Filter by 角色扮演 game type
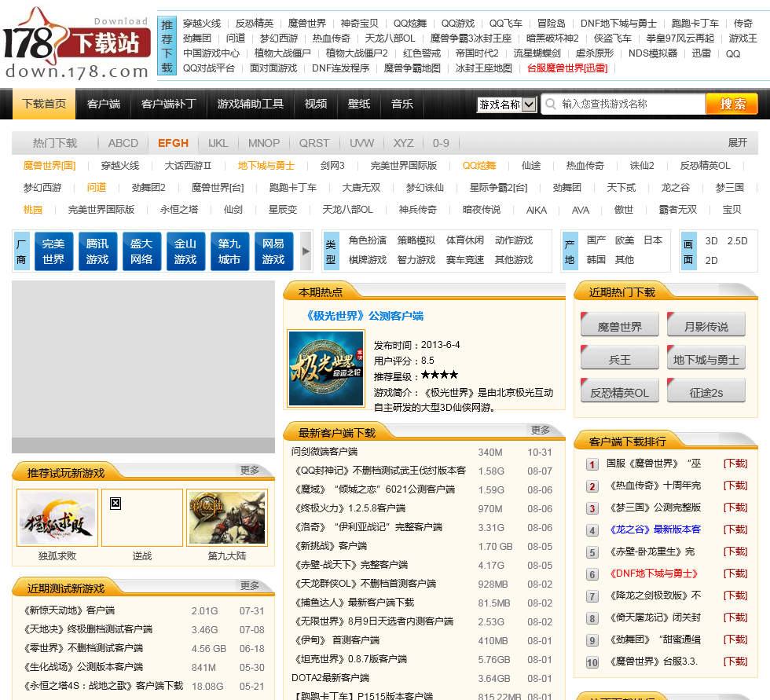The height and width of the screenshot is (700, 770). tap(368, 240)
